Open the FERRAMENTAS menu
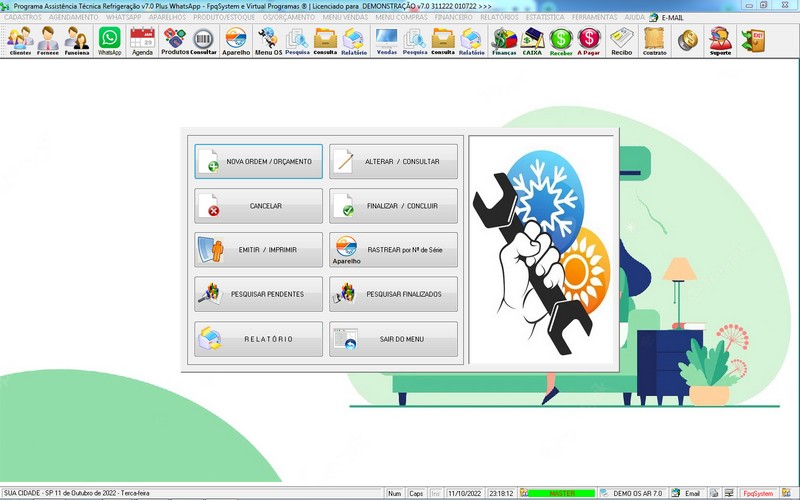 click(594, 17)
